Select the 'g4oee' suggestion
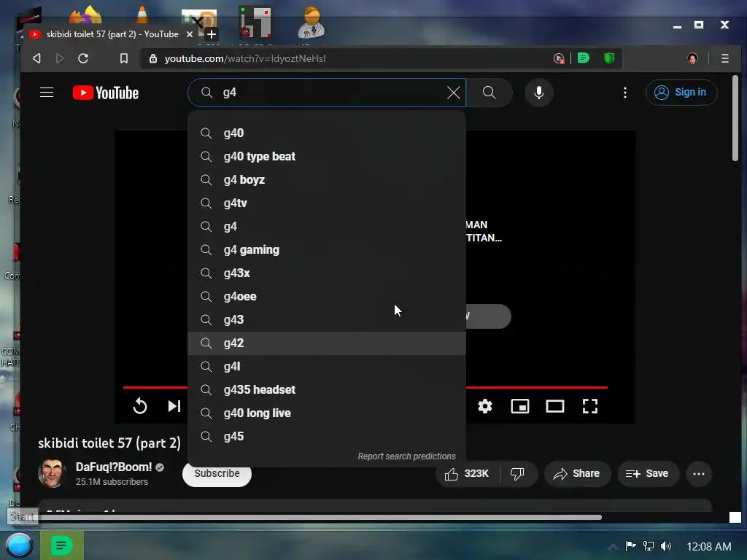 coord(327,296)
